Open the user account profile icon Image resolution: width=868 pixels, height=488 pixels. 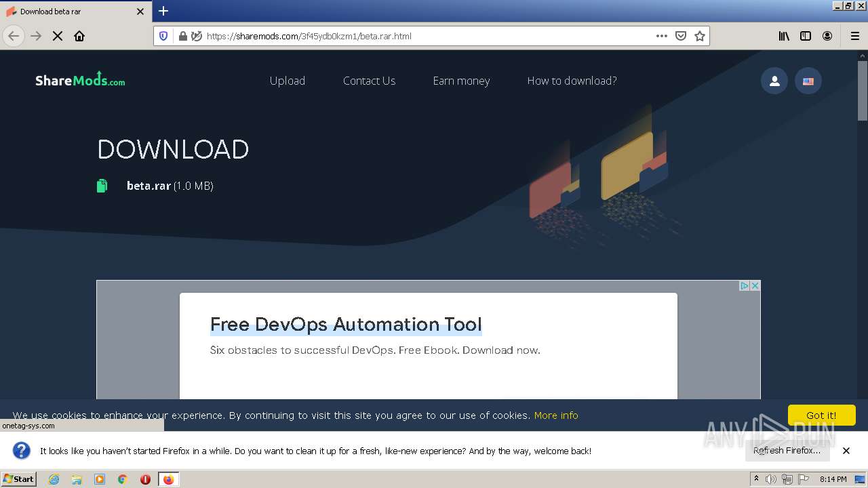[774, 81]
